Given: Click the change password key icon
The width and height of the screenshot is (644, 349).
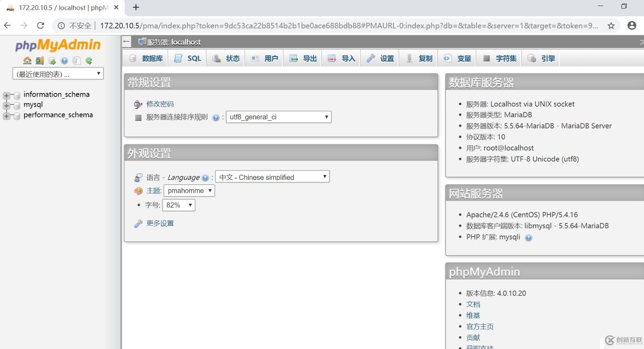Looking at the screenshot, I should [x=138, y=104].
